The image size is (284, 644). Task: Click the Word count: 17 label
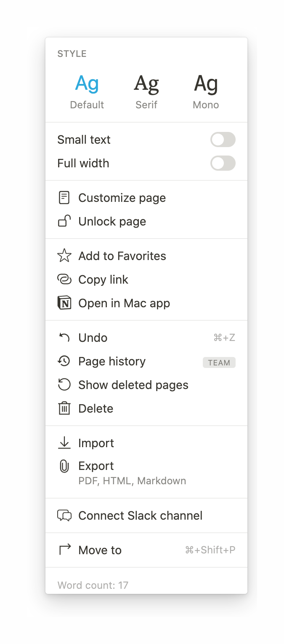tap(93, 585)
